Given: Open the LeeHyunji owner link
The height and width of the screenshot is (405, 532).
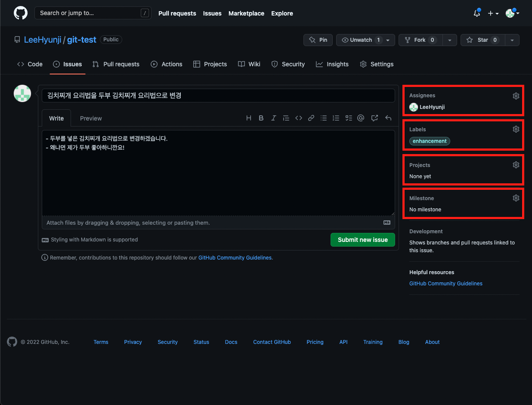Looking at the screenshot, I should tap(43, 40).
